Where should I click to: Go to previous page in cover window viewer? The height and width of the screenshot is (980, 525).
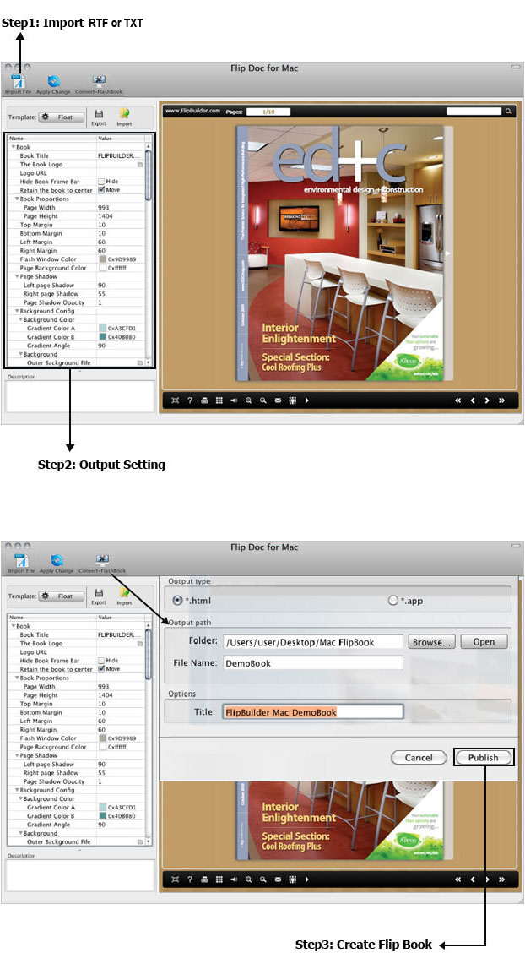473,400
